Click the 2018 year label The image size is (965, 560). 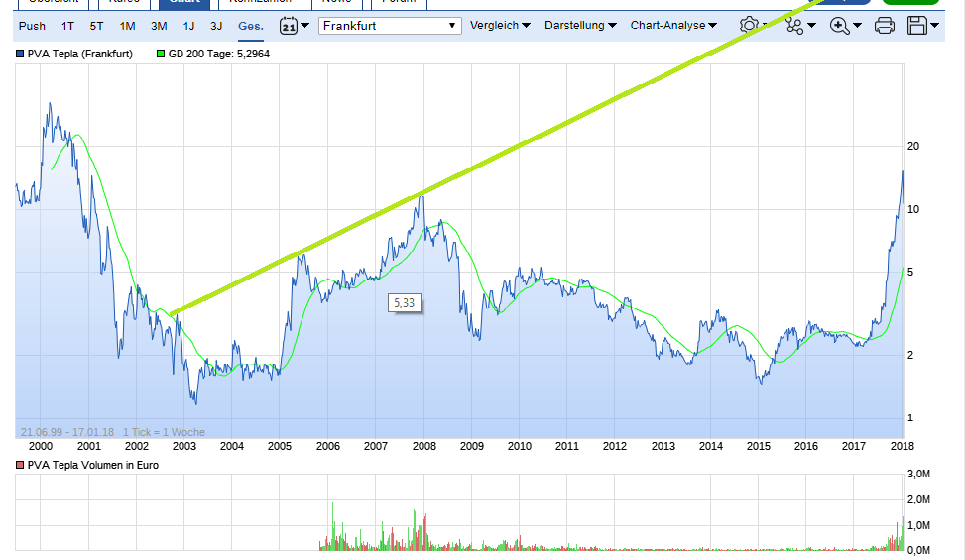point(903,446)
